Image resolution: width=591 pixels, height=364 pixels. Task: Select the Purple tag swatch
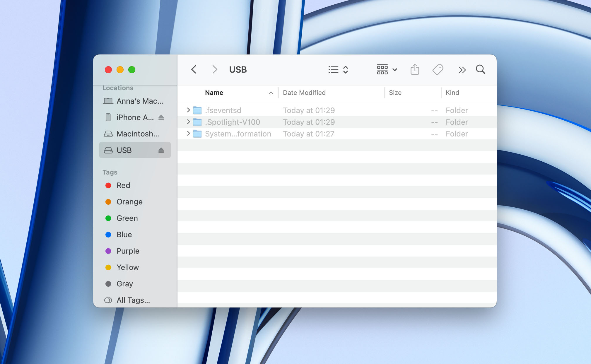tap(108, 251)
